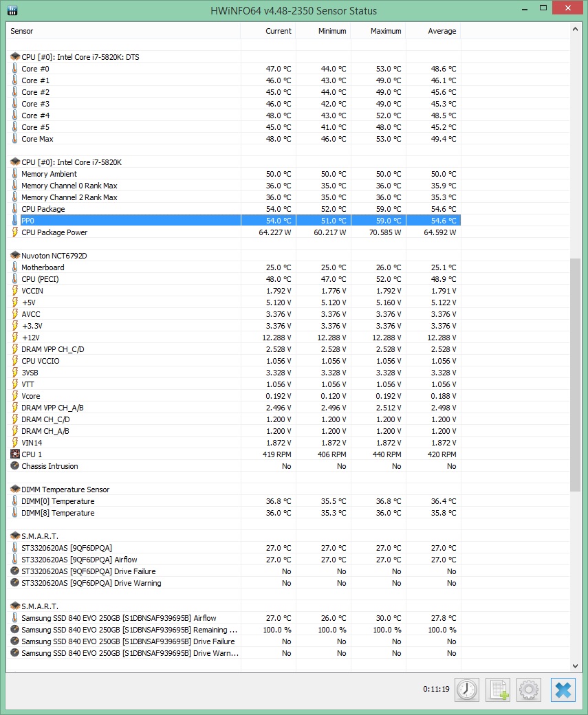Select the DRAM VPP CH_A/B row

click(234, 408)
